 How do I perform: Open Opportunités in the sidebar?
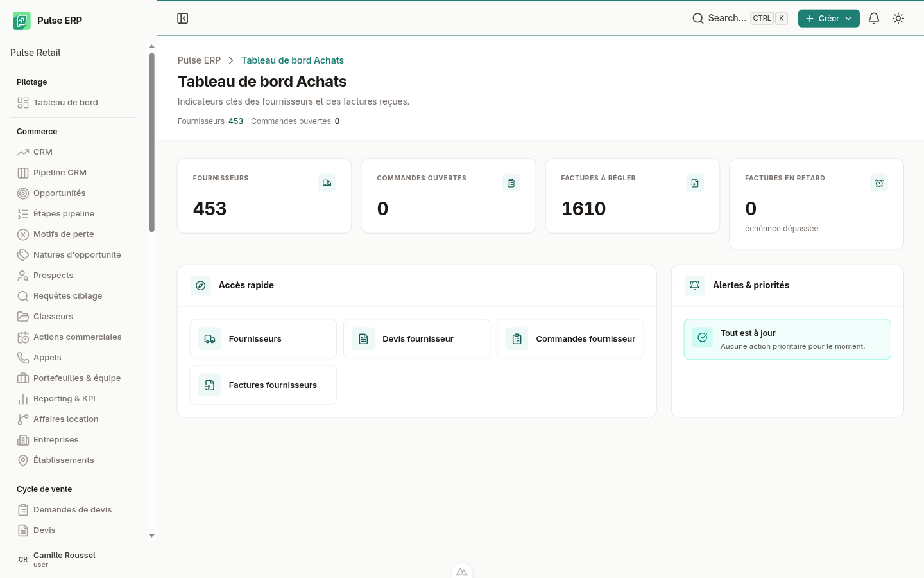[73, 193]
